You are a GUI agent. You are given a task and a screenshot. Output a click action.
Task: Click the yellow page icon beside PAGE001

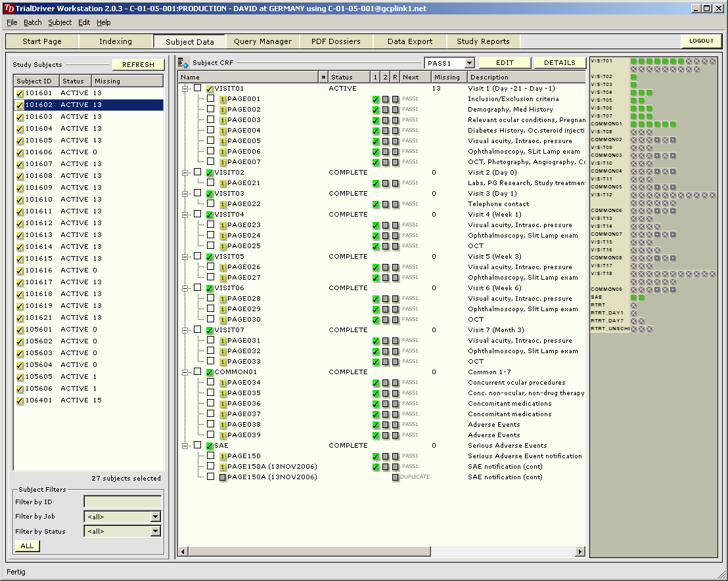pos(223,99)
